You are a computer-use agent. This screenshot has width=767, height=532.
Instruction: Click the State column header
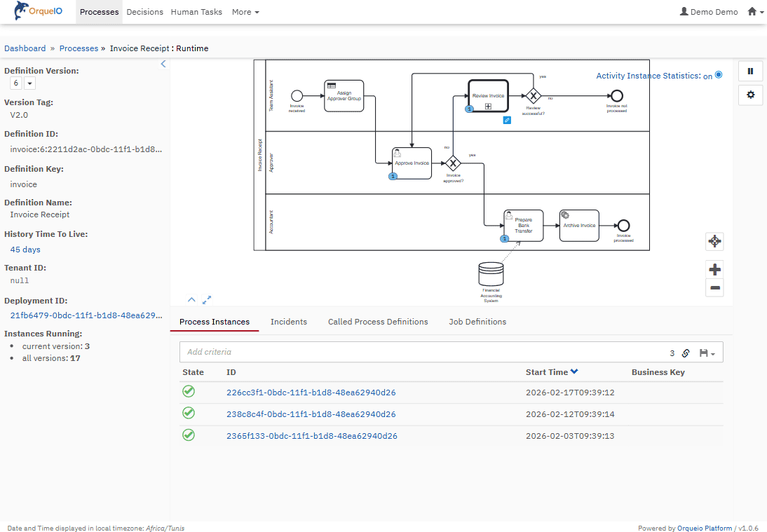point(193,372)
